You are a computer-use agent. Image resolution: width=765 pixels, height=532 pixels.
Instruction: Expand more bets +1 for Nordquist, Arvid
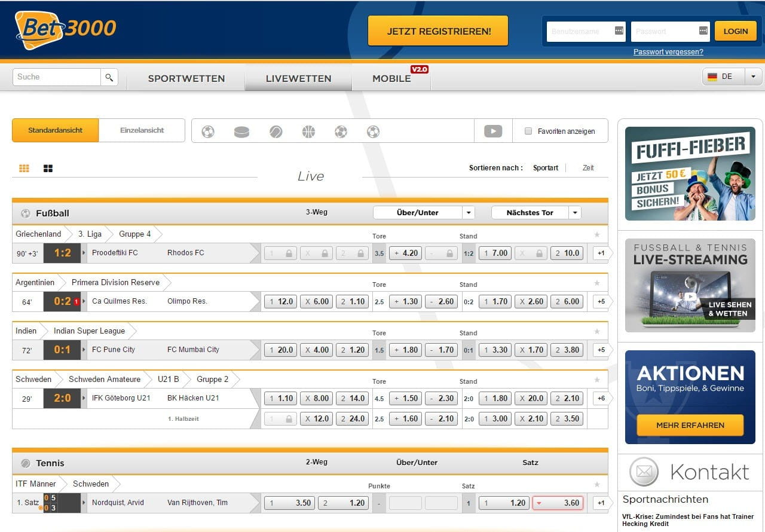601,503
